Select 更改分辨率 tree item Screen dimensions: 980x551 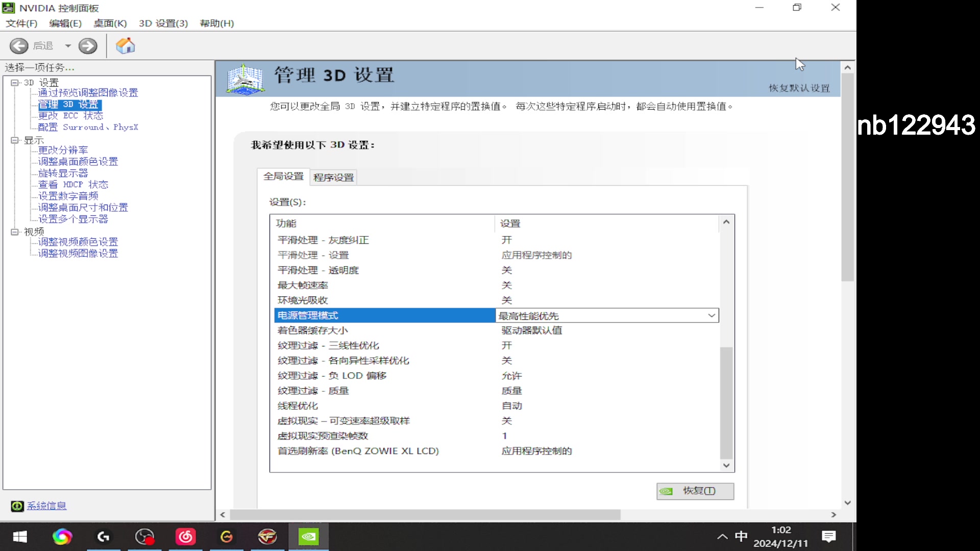pos(63,150)
